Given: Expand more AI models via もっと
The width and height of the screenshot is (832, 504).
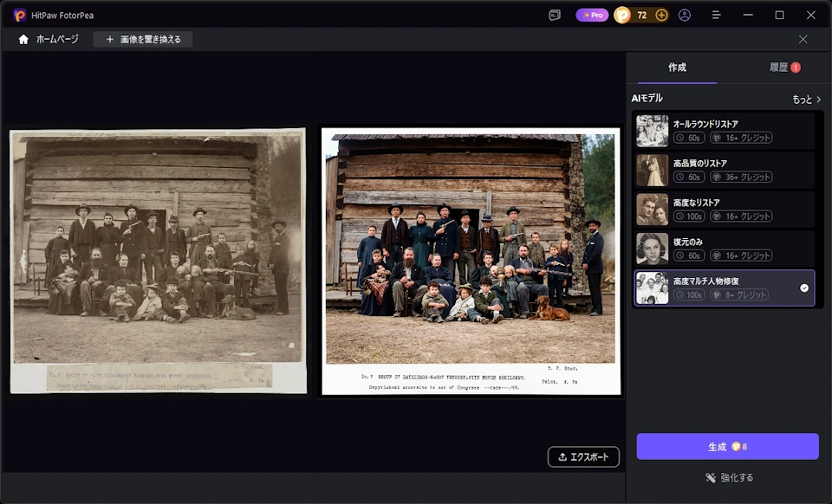Looking at the screenshot, I should (807, 99).
